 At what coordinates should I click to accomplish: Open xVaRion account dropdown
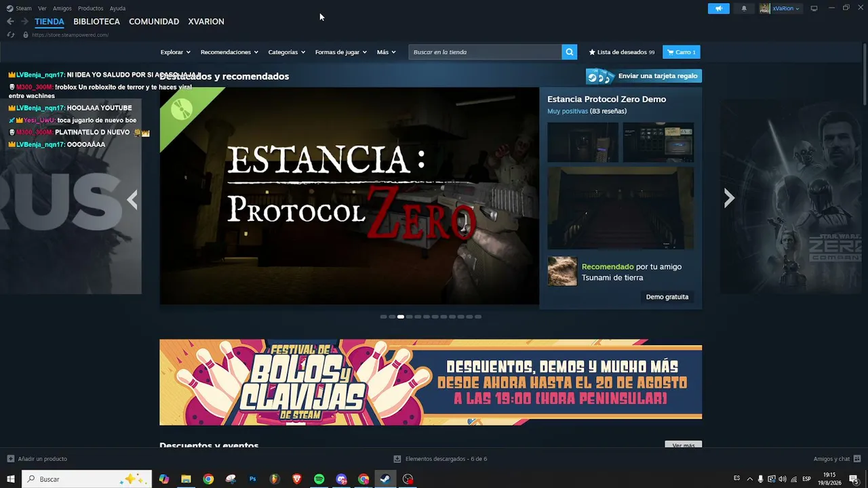[x=780, y=8]
